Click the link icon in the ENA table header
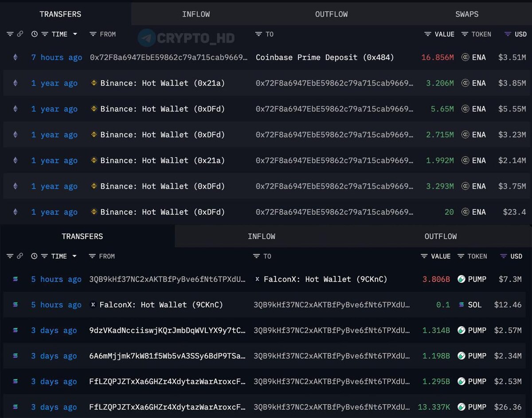Viewport: 532px width, 418px height. (20, 34)
